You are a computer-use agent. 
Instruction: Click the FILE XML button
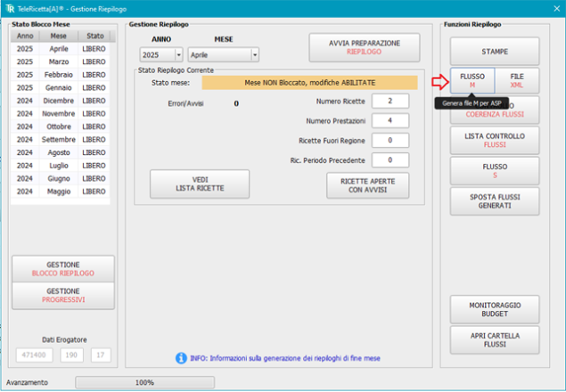pyautogui.click(x=517, y=80)
